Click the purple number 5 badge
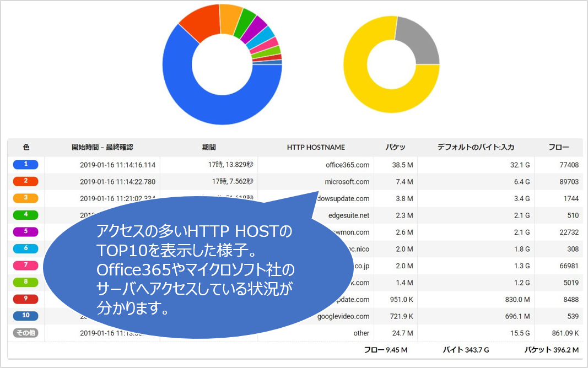The height and width of the screenshot is (368, 588). click(25, 232)
